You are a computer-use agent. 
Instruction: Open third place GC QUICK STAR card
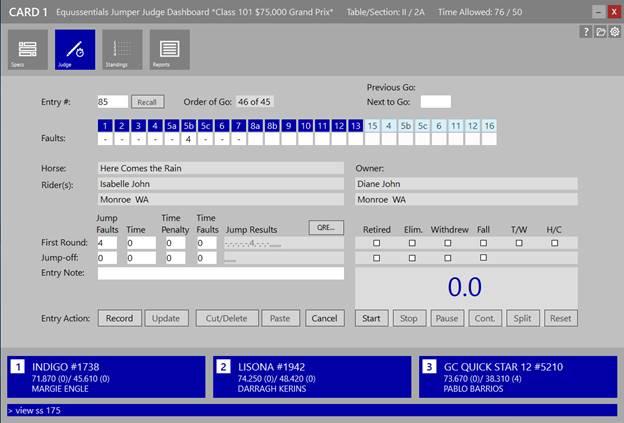[518, 377]
